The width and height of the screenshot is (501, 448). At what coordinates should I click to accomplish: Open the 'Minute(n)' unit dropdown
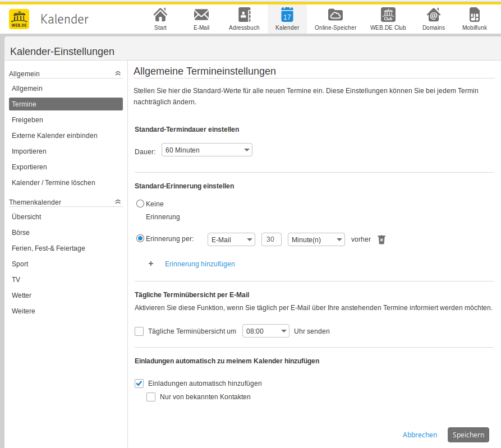click(x=316, y=239)
